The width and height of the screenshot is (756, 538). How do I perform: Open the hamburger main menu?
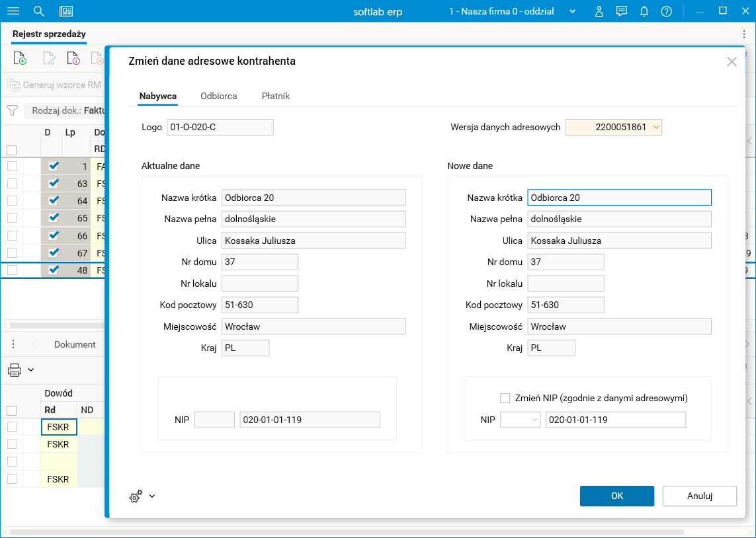[x=13, y=11]
